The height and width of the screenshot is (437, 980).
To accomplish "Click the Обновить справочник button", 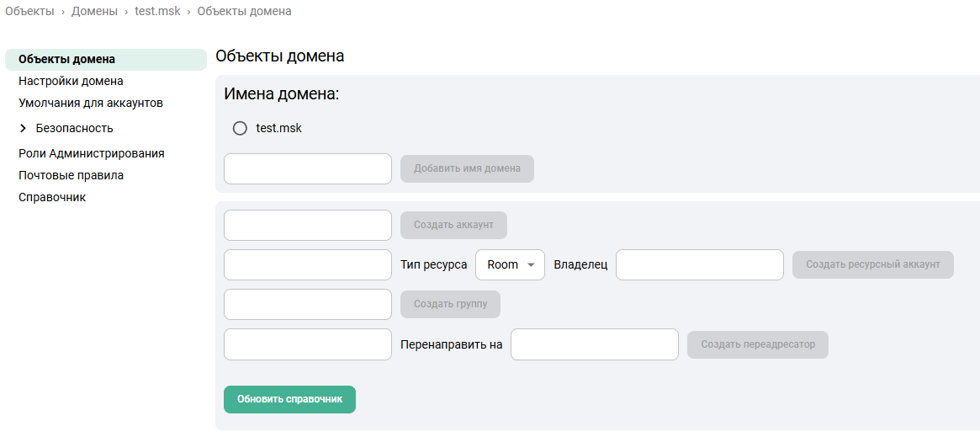I will coord(289,400).
